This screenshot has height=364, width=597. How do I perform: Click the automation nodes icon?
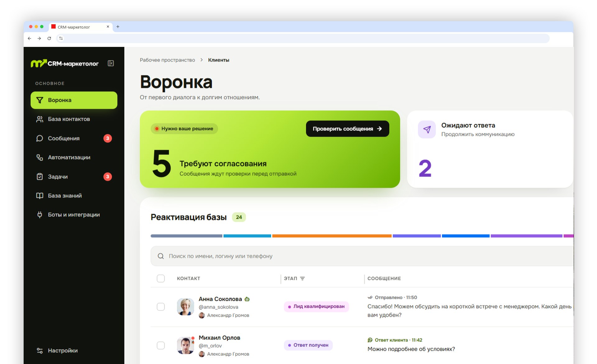(39, 157)
